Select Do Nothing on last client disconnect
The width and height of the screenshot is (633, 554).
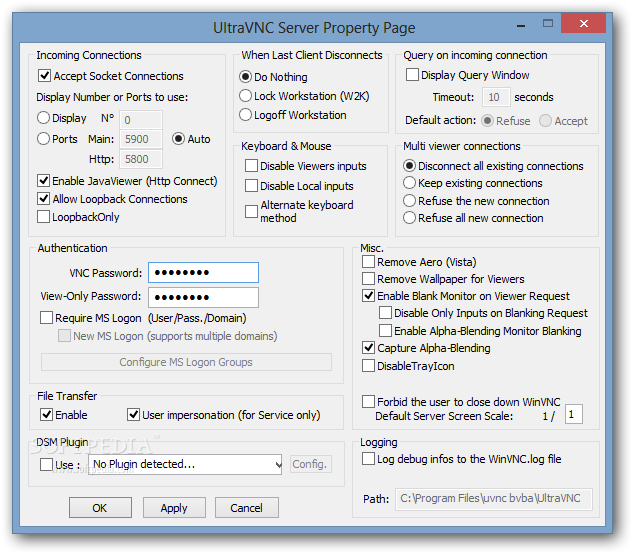pos(245,77)
